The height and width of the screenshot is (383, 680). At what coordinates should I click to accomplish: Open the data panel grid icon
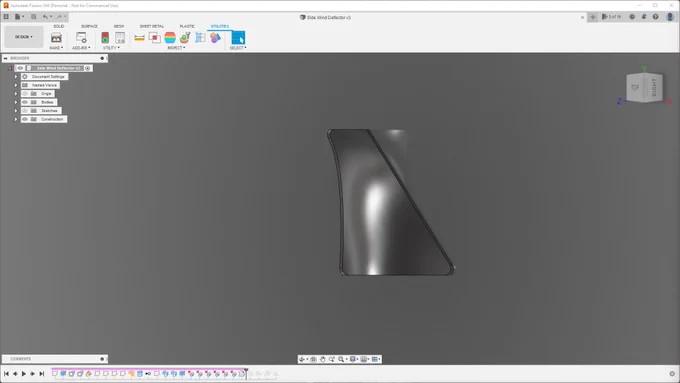6,17
